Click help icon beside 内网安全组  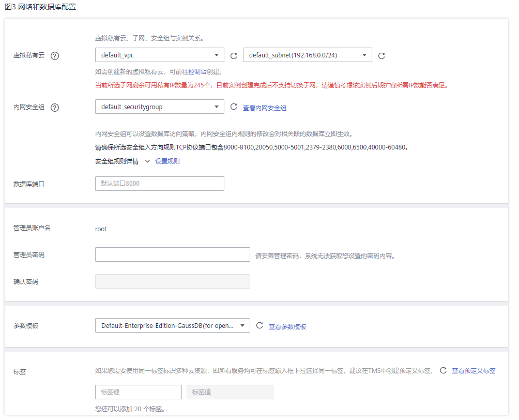(x=55, y=107)
